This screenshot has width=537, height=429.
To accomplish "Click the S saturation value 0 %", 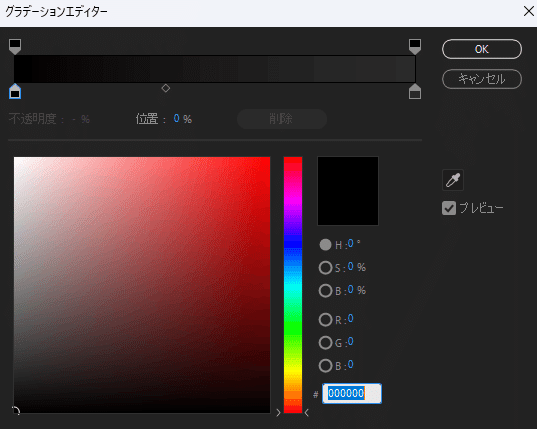I will [x=357, y=267].
